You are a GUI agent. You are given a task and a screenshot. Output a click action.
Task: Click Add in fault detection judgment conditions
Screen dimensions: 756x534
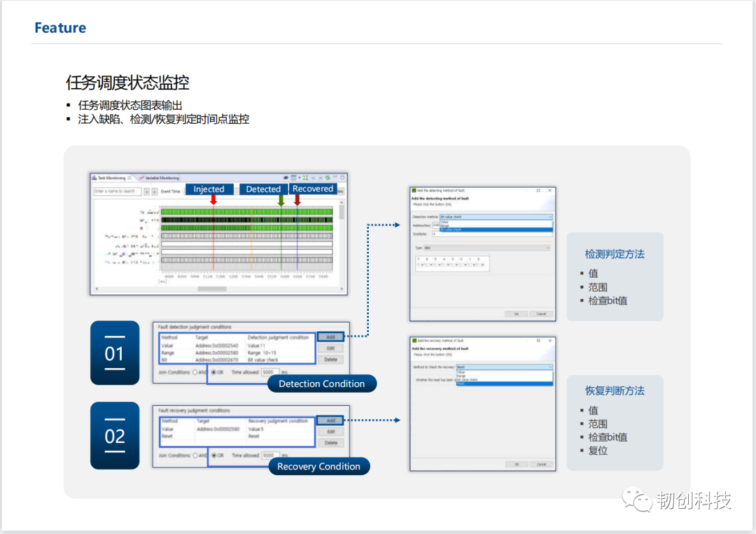click(330, 337)
